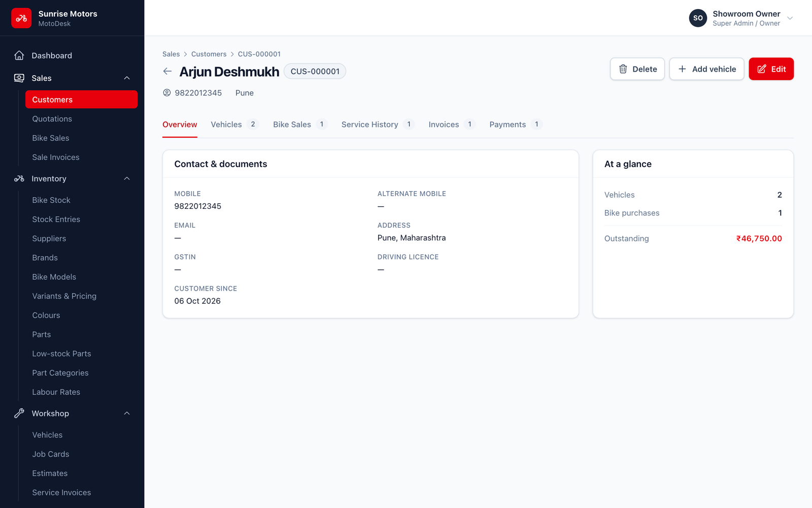Image resolution: width=812 pixels, height=508 pixels.
Task: Click the Dashboard home icon
Action: coord(19,55)
